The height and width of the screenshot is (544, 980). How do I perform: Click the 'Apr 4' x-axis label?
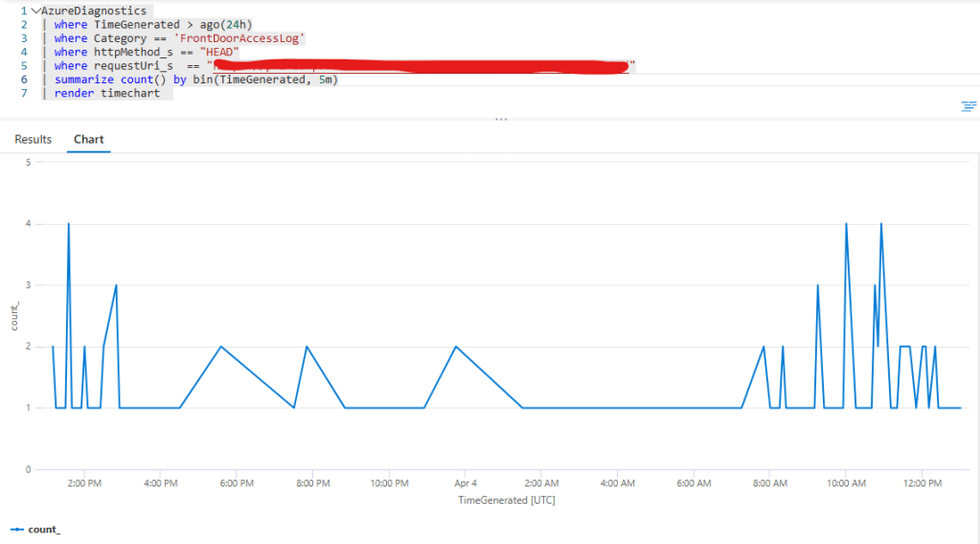(x=465, y=484)
